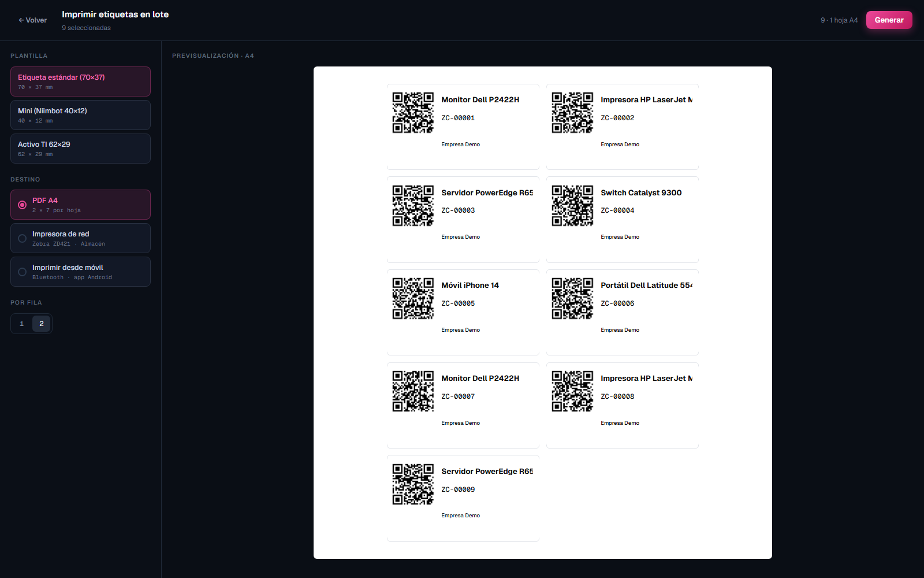Viewport: 924px width, 578px height.
Task: Select Imprimir desde móvil destination
Action: (80, 272)
